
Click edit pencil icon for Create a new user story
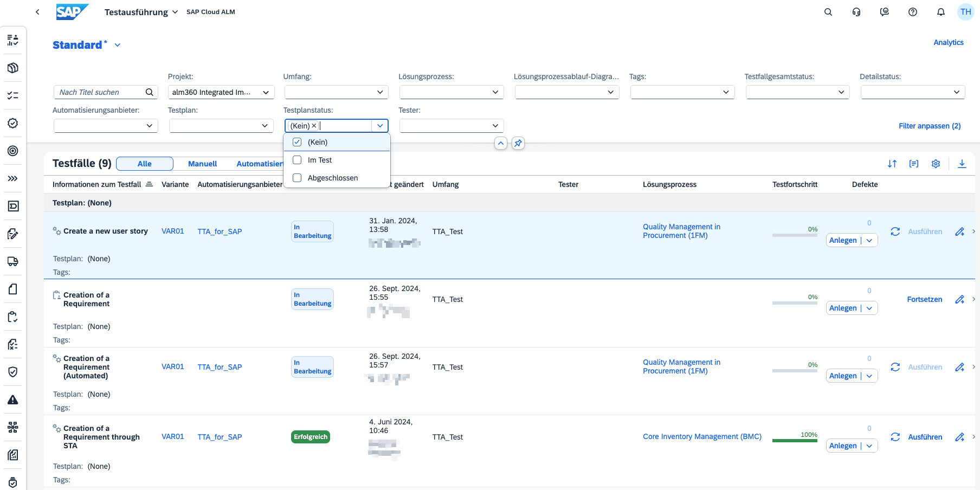(959, 231)
